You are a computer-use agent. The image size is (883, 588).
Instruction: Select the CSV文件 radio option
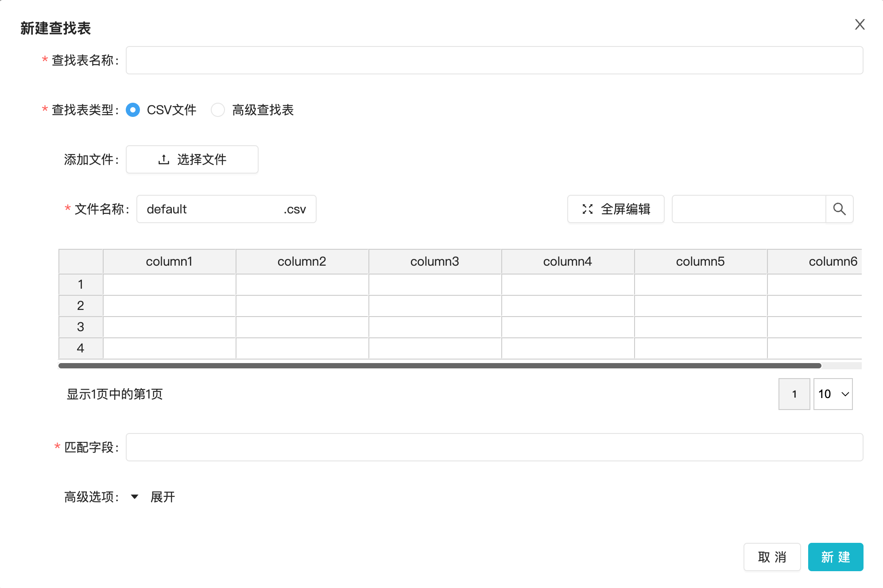click(133, 110)
